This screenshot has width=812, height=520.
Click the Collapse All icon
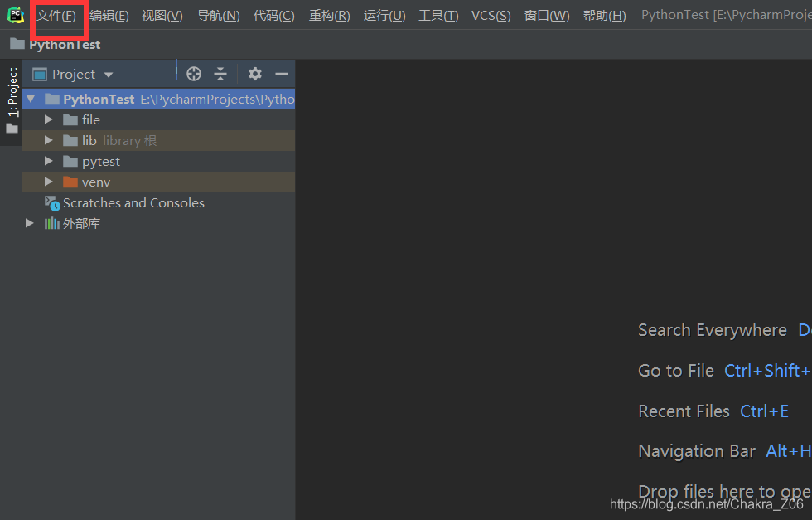coord(220,74)
